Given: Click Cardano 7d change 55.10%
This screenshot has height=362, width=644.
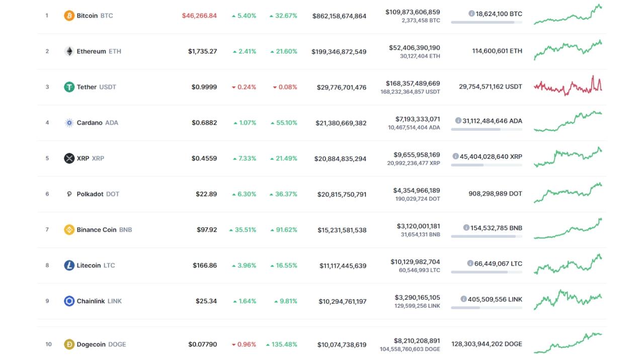Looking at the screenshot, I should 284,123.
